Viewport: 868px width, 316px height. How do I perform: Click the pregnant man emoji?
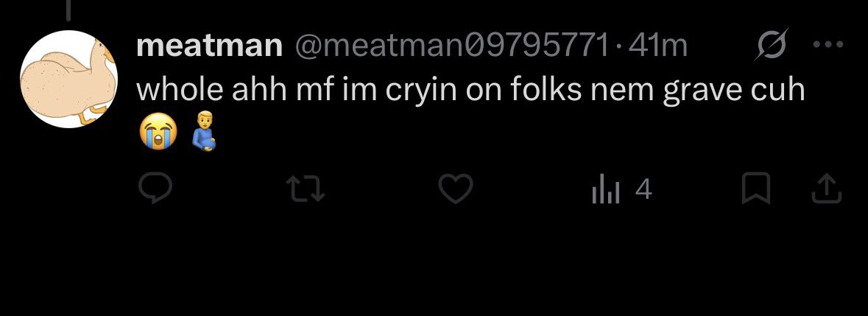tap(204, 131)
